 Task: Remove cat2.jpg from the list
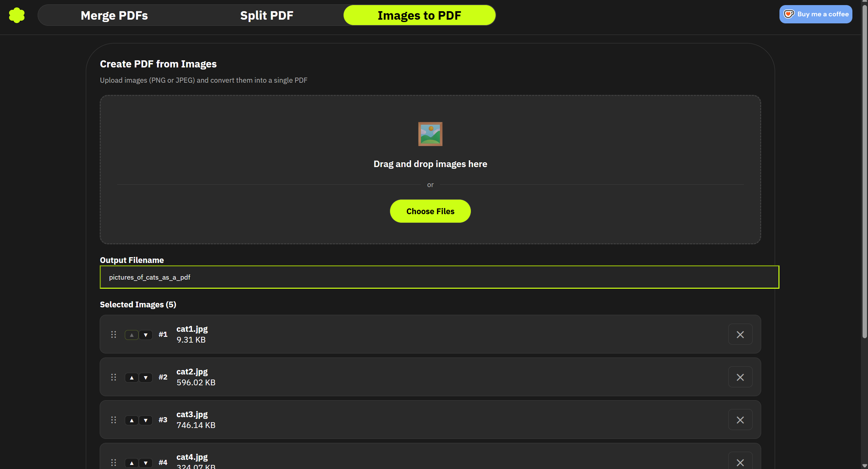[x=740, y=377]
